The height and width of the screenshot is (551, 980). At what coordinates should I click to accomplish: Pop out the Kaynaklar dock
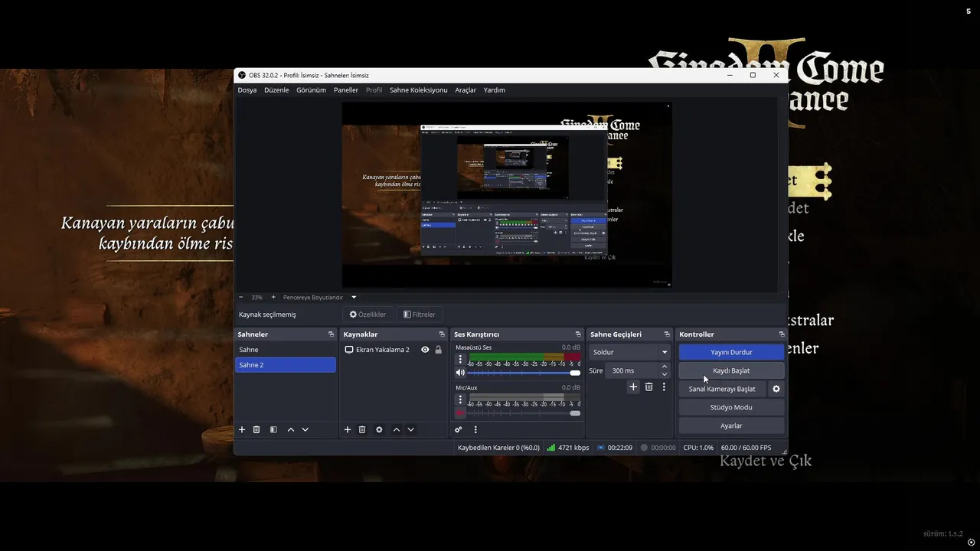(442, 334)
